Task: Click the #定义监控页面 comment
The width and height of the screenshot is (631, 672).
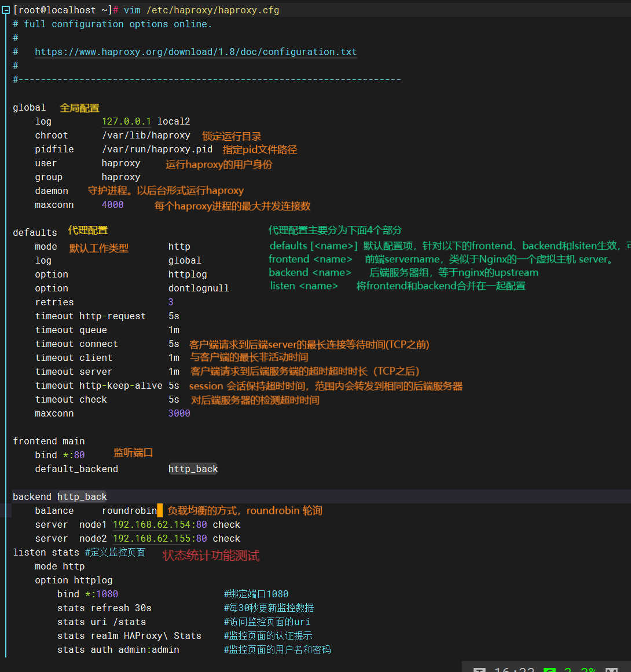Action: point(115,553)
